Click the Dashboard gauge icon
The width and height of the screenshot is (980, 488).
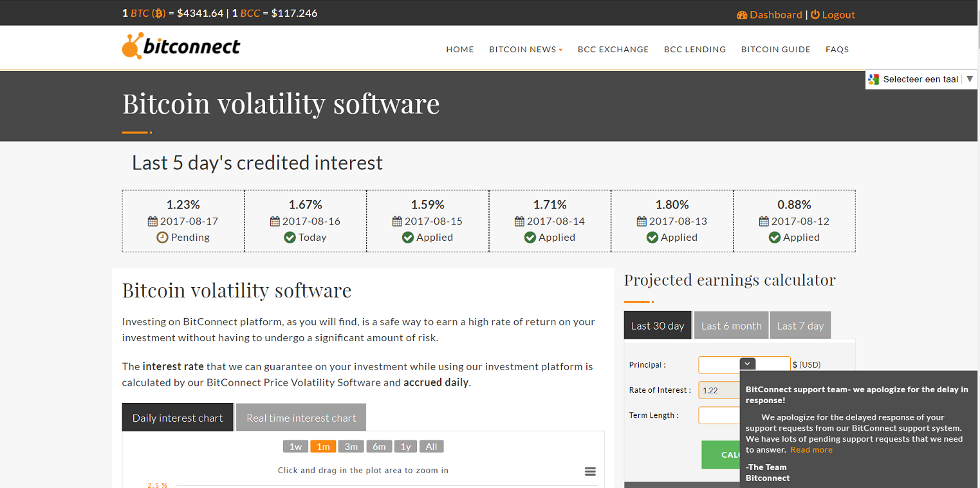742,15
